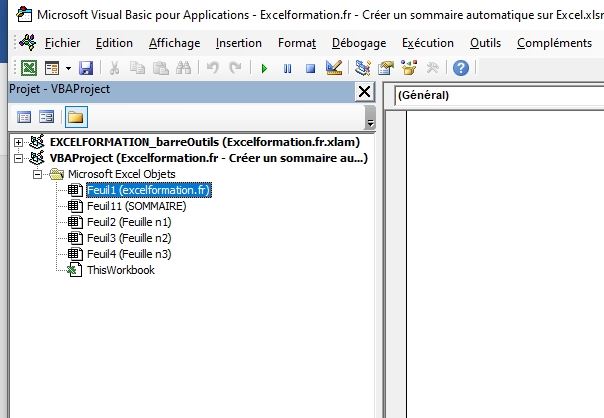The width and height of the screenshot is (604, 418).
Task: Click View Object icon in project panel
Action: pos(47,117)
